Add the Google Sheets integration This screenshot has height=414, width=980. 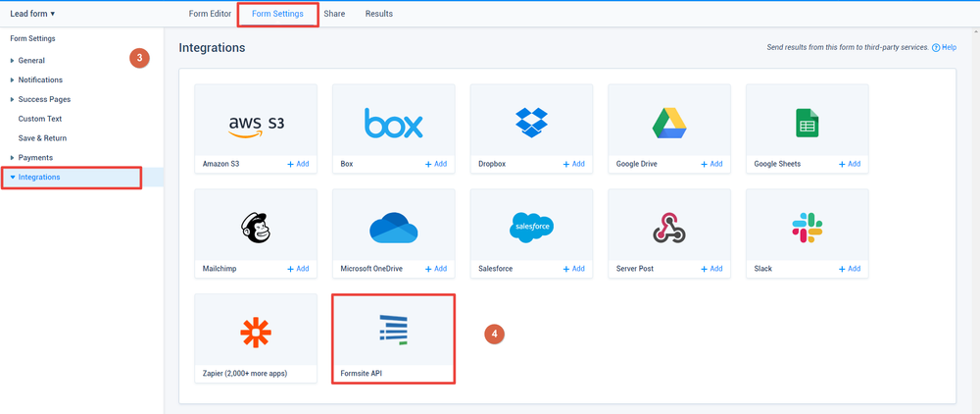(850, 164)
